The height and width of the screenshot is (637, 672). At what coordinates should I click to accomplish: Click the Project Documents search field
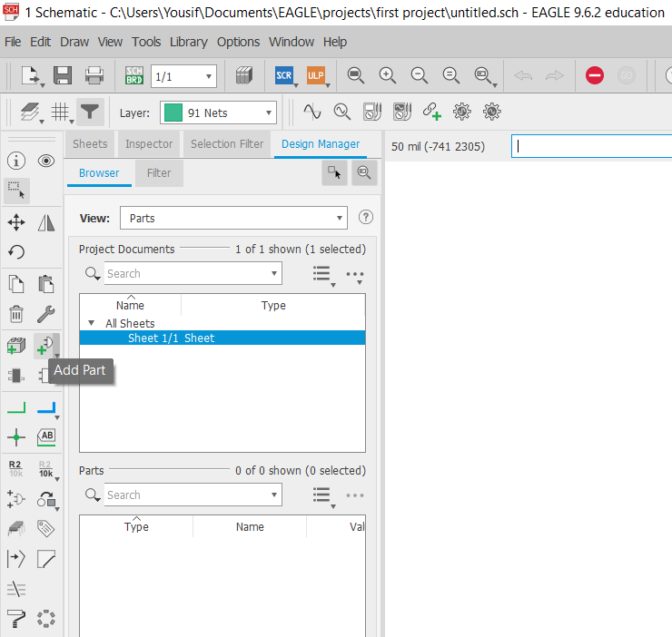pyautogui.click(x=186, y=274)
